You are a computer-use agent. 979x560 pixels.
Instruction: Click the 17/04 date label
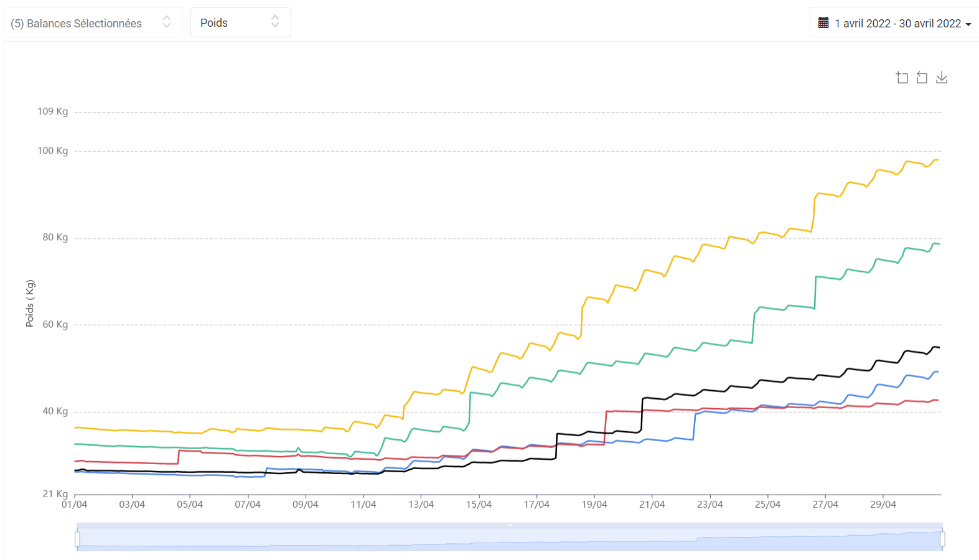click(x=536, y=504)
